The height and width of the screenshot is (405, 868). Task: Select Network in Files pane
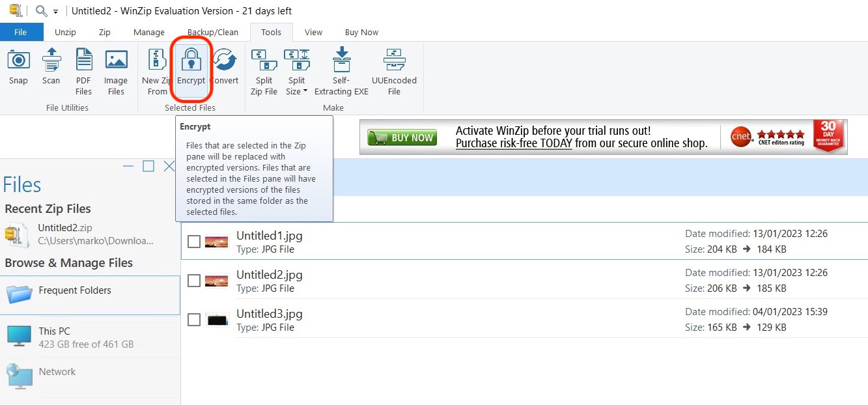click(90, 376)
